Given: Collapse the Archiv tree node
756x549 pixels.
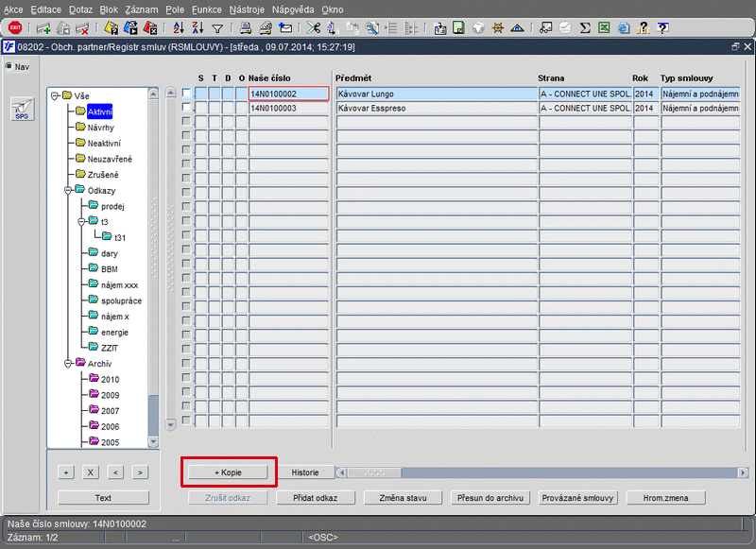Looking at the screenshot, I should coord(68,364).
